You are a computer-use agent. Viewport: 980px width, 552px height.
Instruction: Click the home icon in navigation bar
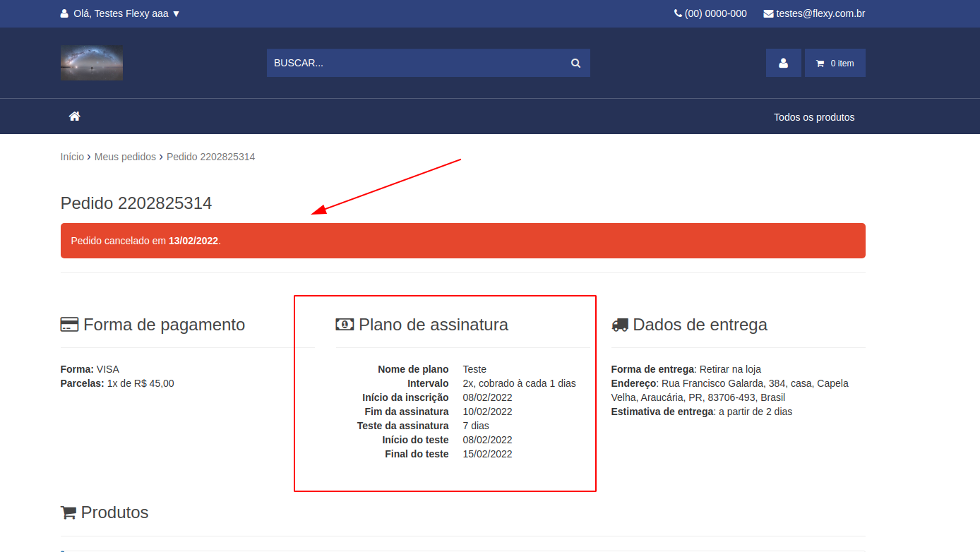point(74,116)
